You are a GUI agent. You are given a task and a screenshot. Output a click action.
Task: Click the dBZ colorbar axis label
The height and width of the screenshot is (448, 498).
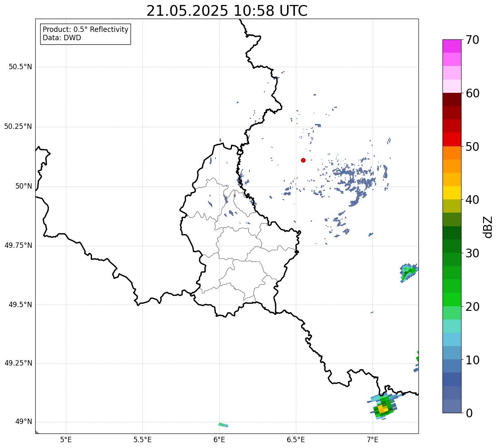pos(488,227)
